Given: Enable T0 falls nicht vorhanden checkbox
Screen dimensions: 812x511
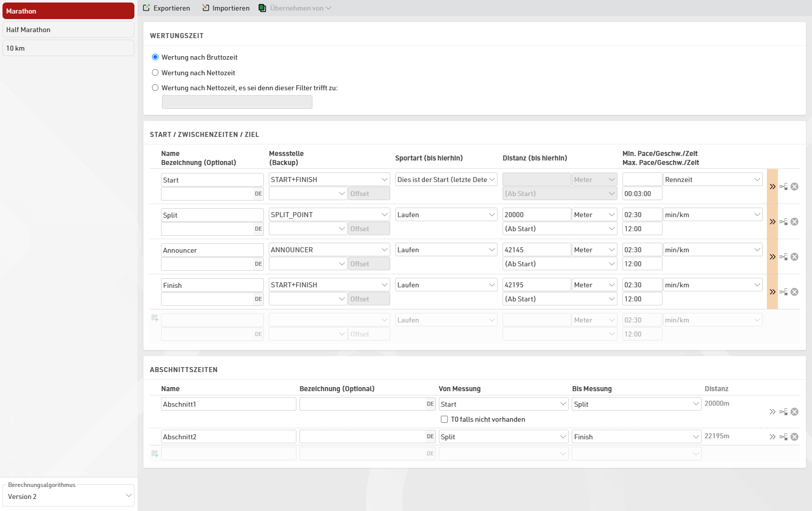Looking at the screenshot, I should (x=444, y=419).
